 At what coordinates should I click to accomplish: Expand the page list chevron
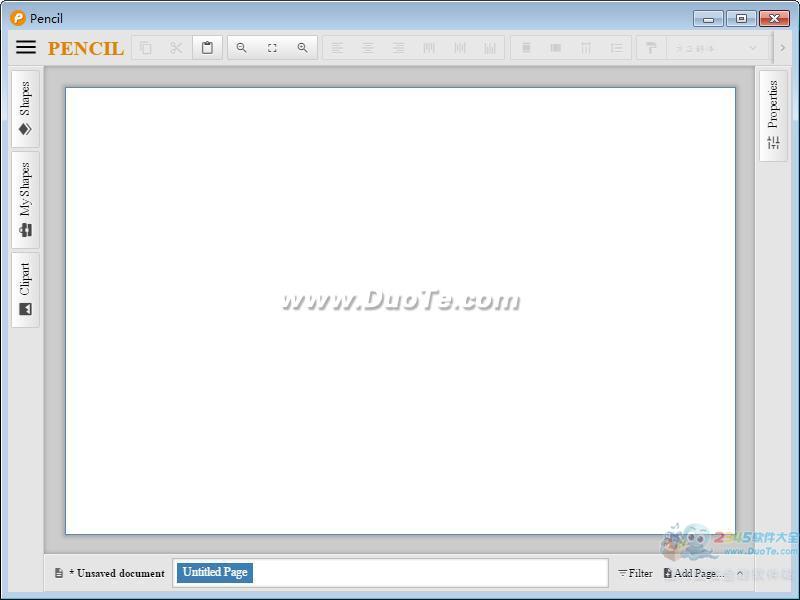[740, 573]
